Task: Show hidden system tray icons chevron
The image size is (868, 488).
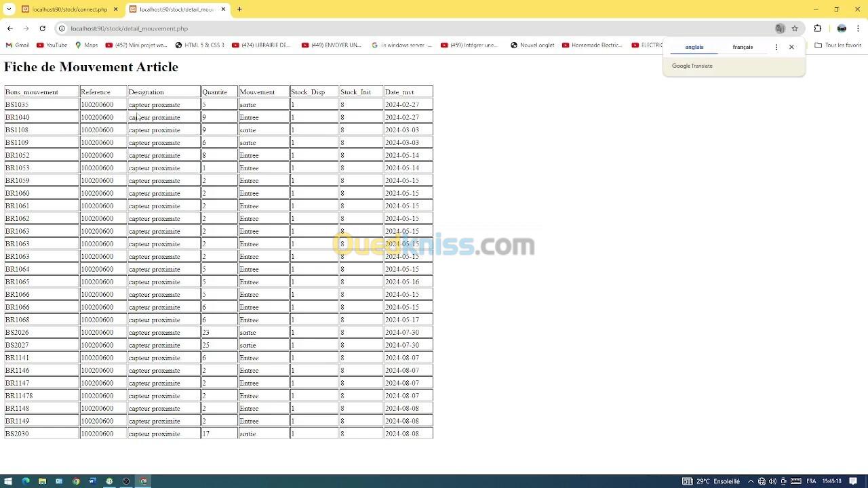Action: (751, 481)
